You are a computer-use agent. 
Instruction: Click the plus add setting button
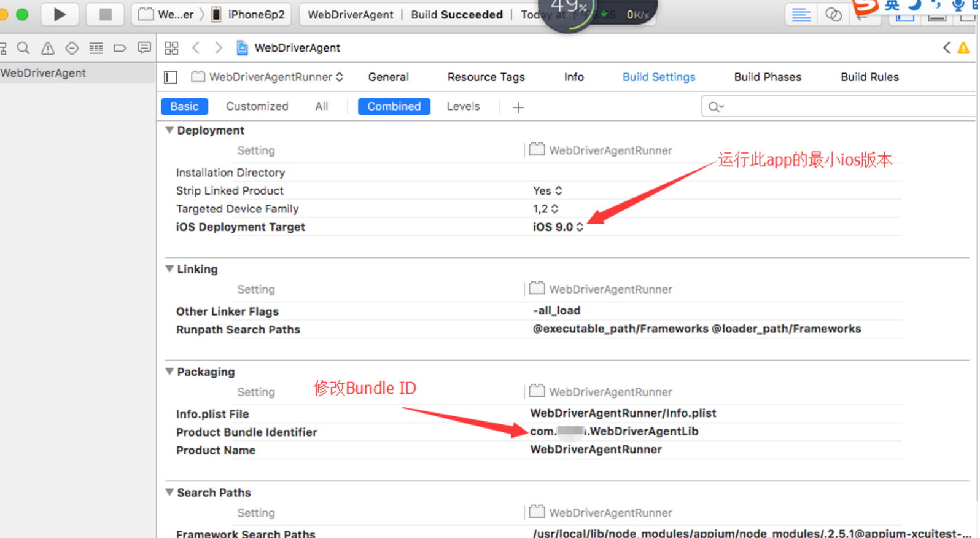(x=518, y=107)
